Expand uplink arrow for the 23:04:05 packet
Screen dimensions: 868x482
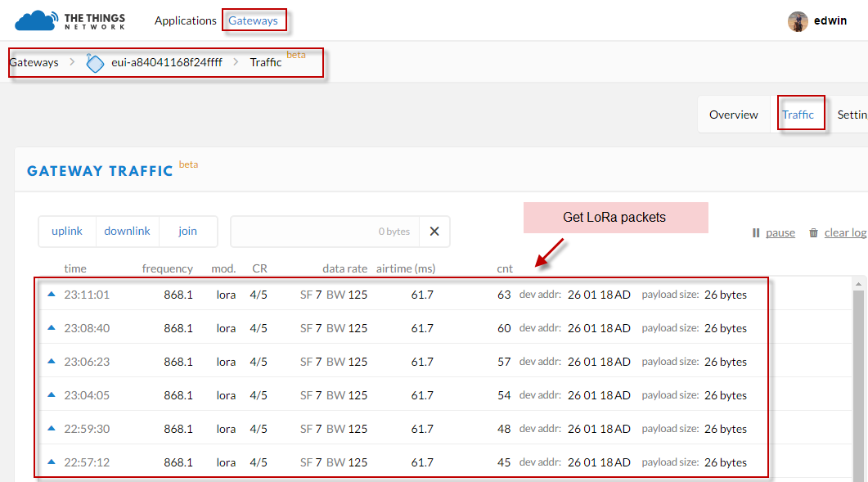pos(52,395)
